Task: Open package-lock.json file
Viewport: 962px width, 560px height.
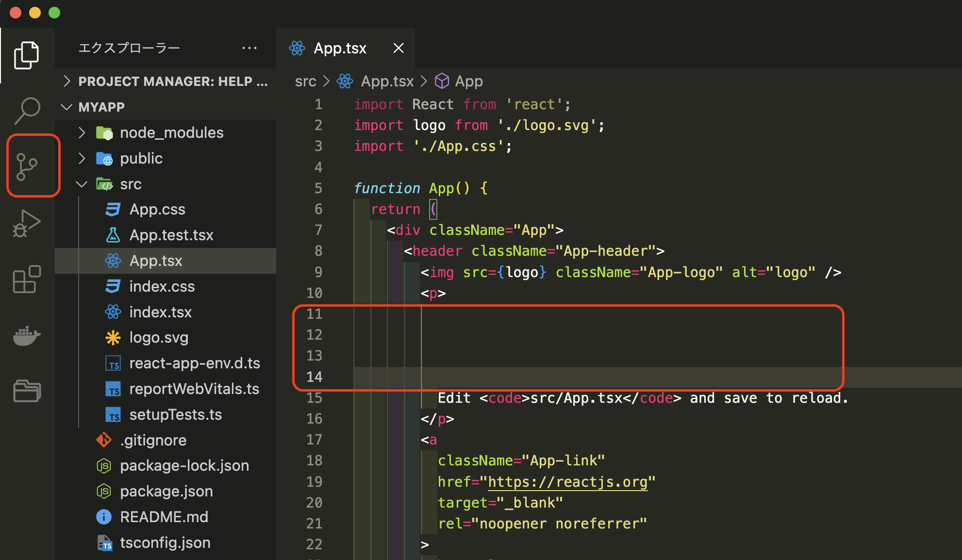Action: click(166, 465)
